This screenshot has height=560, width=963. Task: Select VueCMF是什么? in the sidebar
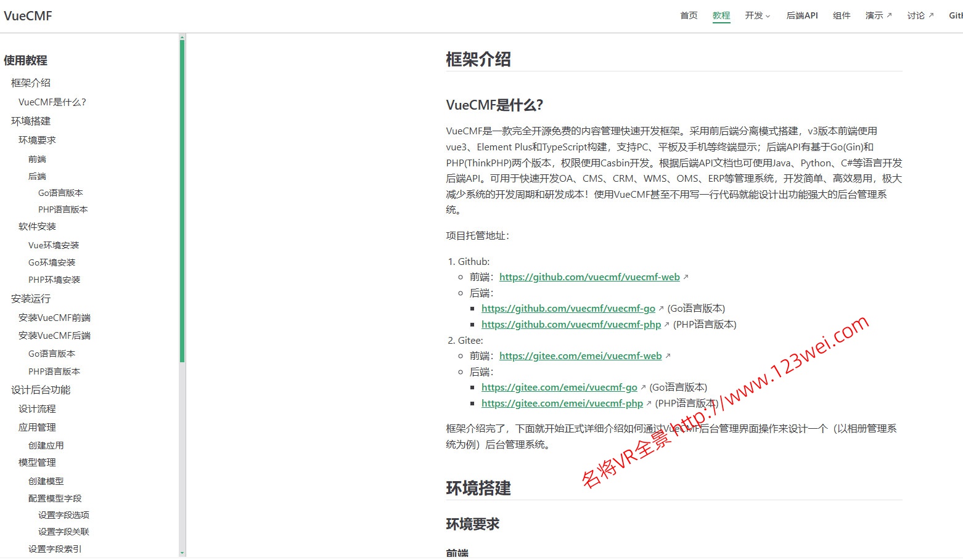54,102
